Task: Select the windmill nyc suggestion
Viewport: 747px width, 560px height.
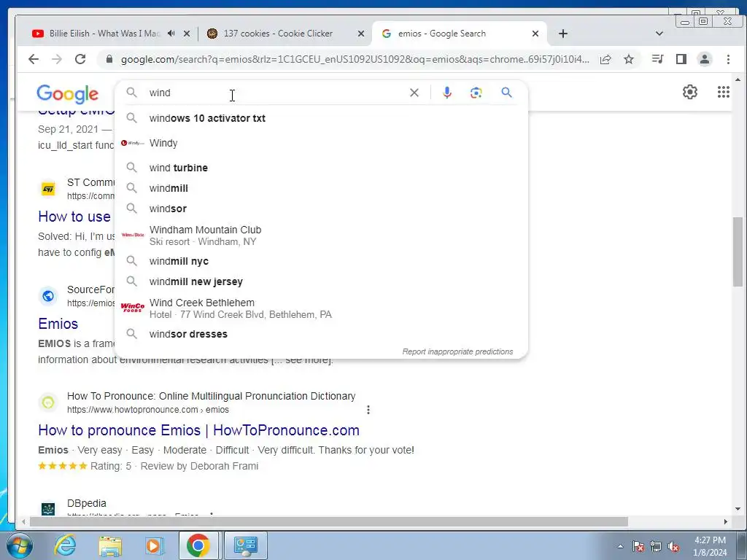Action: tap(321, 261)
